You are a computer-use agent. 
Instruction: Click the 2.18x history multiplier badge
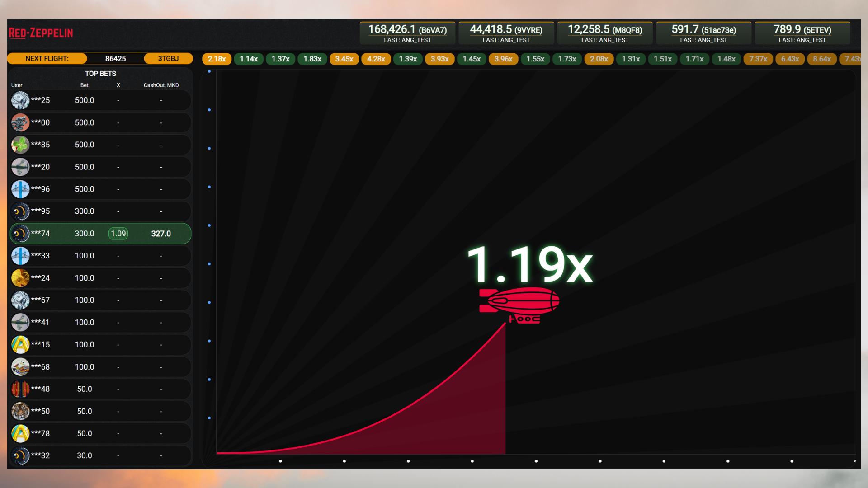tap(217, 59)
